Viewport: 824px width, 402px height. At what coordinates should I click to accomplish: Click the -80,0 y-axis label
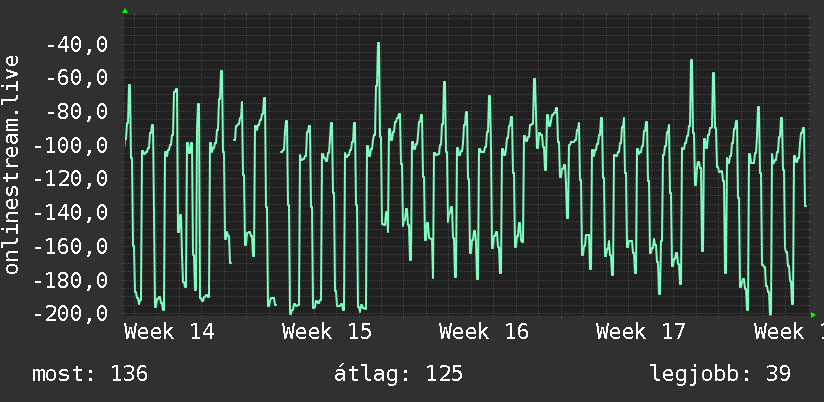[77, 112]
